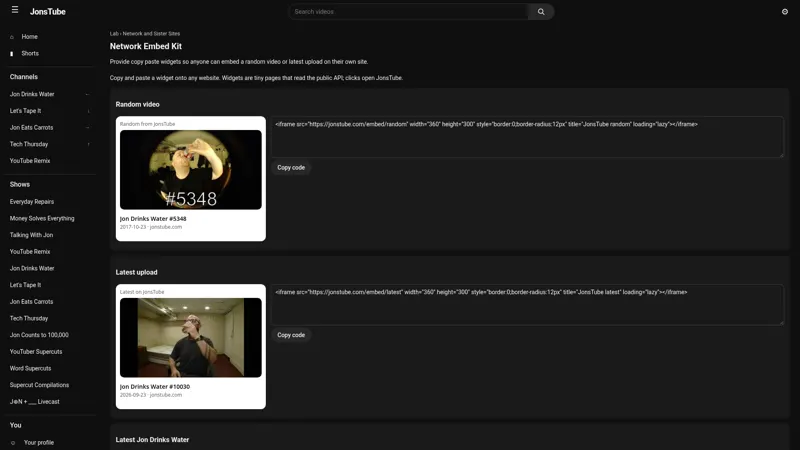
Task: Open the Jon Counts to 100,000 show
Action: click(39, 335)
